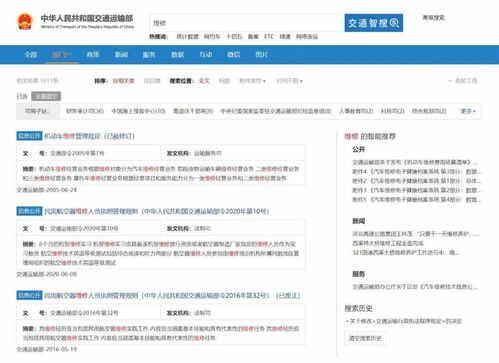
Task: Open service link 交通运输部办公厅关于印发《汽车维修技术信息公
Action: pyautogui.click(x=415, y=287)
